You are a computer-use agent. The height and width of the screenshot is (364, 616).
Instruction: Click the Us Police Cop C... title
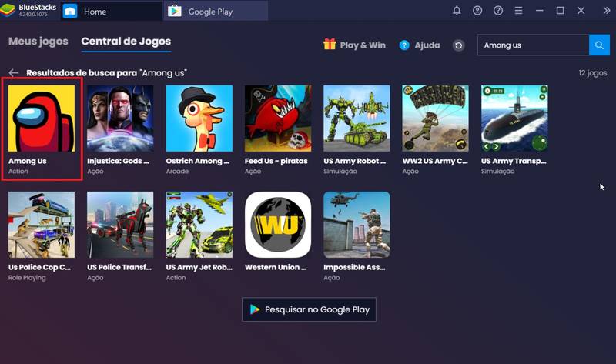[40, 267]
